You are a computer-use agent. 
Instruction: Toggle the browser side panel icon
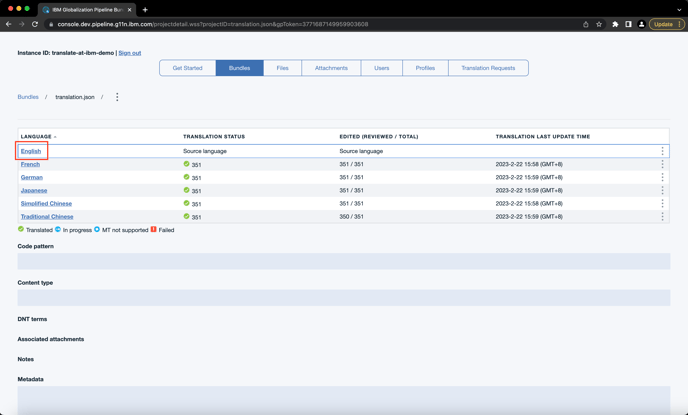[x=628, y=24]
